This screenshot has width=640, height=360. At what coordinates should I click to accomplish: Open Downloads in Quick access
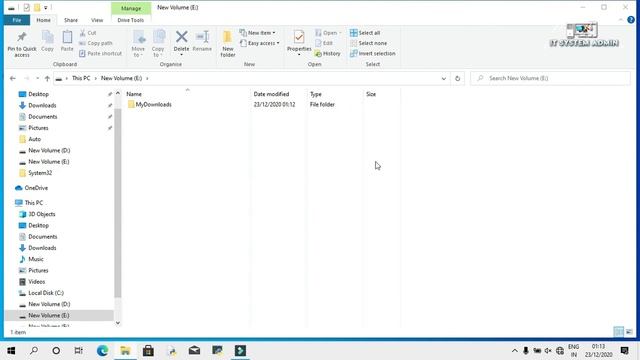[42, 105]
